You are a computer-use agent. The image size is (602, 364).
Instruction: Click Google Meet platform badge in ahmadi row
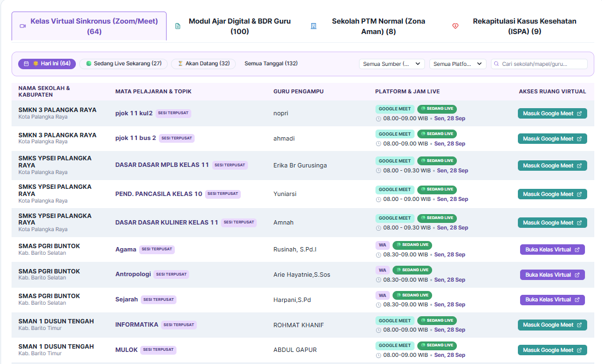tap(395, 134)
